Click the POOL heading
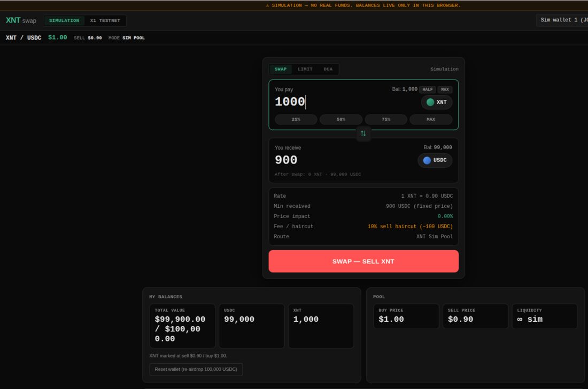The image size is (588, 389). coord(379,297)
